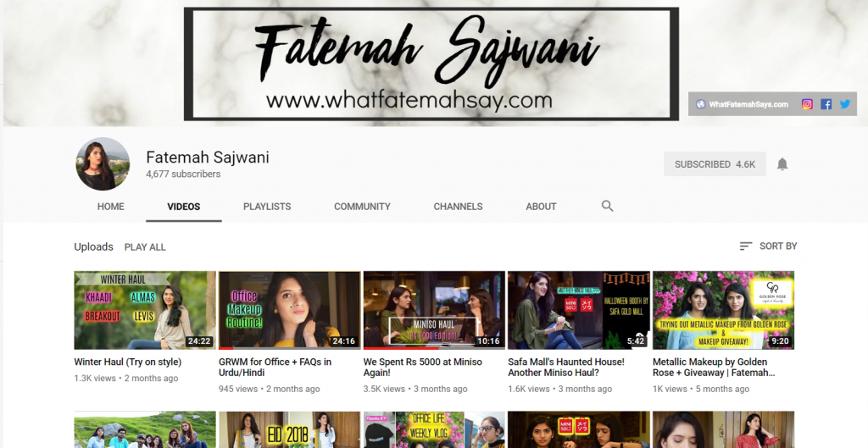Viewport: 868px width, 448px height.
Task: Open the CHANNELS tab
Action: [x=458, y=207]
